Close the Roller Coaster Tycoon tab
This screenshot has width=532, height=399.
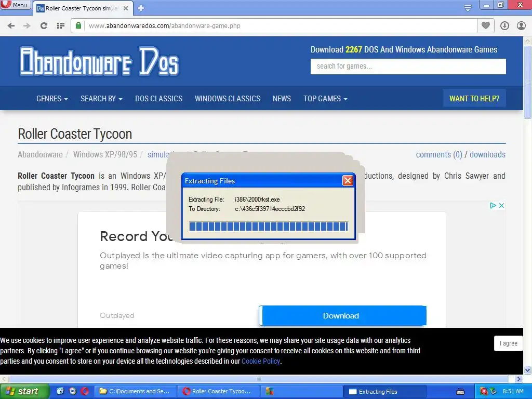tap(126, 8)
